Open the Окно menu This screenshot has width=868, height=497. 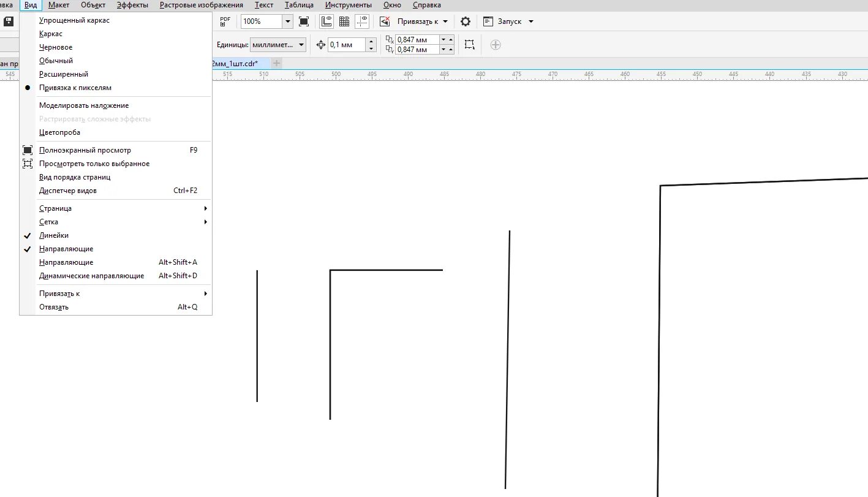coord(392,5)
